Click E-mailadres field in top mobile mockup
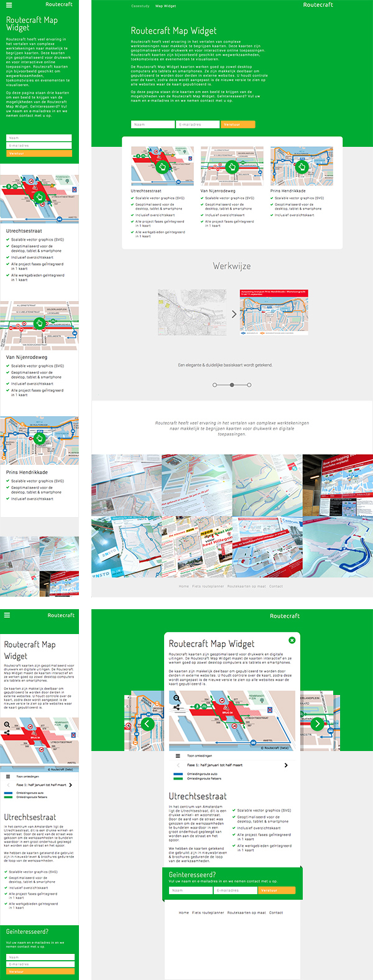373x980 pixels. (39, 146)
